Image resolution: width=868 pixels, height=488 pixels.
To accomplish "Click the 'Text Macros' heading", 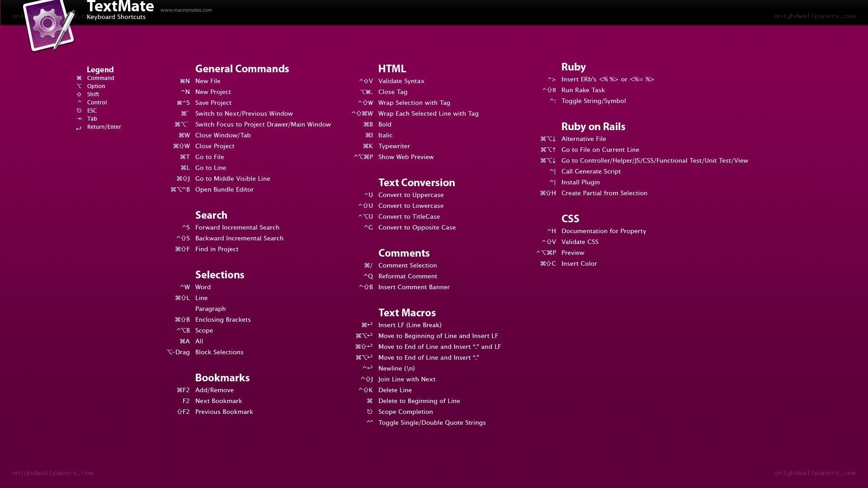I will click(407, 313).
